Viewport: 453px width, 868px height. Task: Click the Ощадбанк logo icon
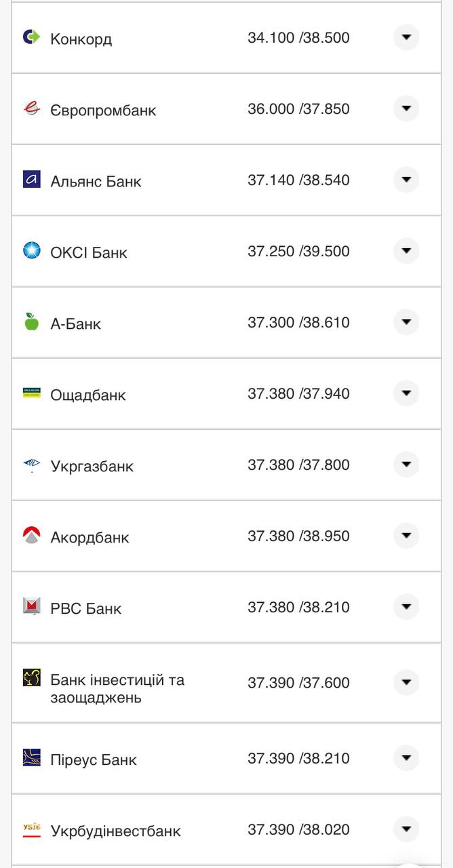[31, 393]
